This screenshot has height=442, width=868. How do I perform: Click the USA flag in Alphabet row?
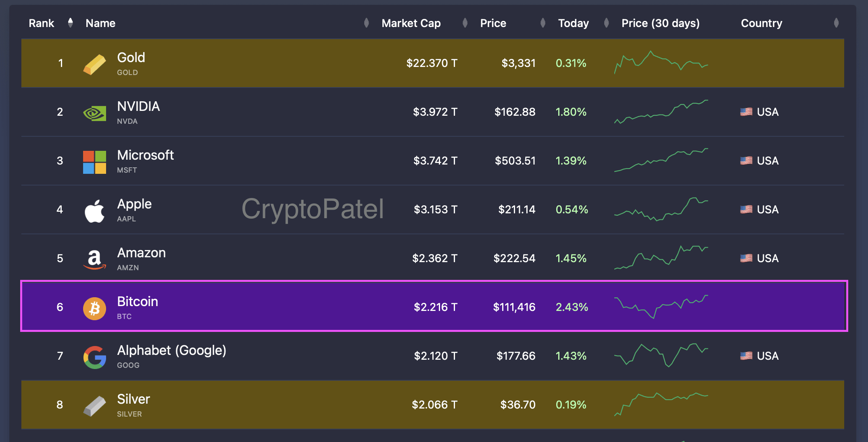(746, 356)
